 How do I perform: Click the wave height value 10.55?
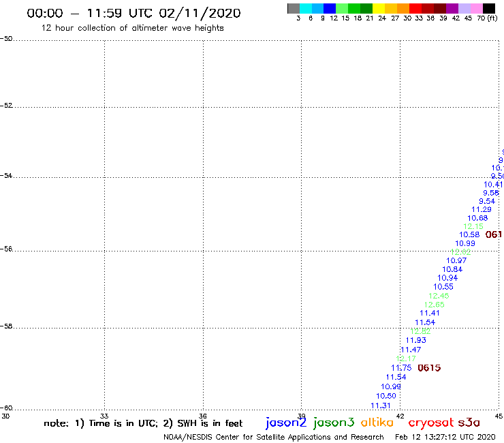pos(443,287)
